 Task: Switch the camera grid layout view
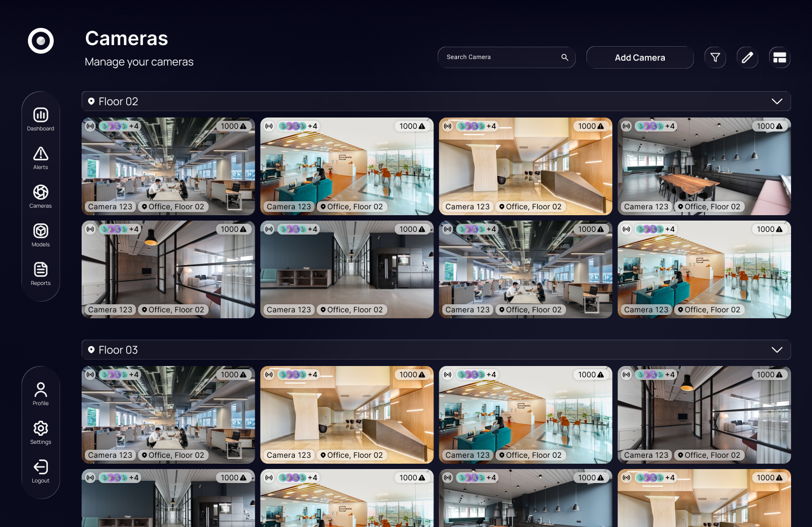pyautogui.click(x=779, y=57)
